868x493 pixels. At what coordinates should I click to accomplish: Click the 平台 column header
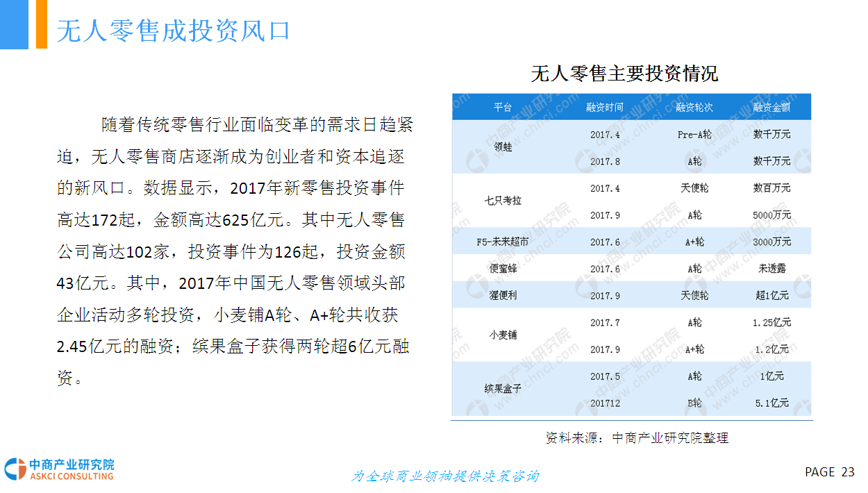pyautogui.click(x=503, y=108)
